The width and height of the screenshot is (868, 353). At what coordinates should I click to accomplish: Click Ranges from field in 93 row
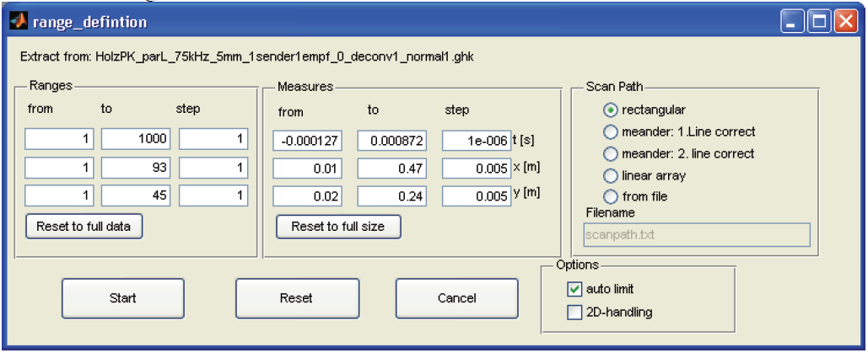(x=59, y=167)
